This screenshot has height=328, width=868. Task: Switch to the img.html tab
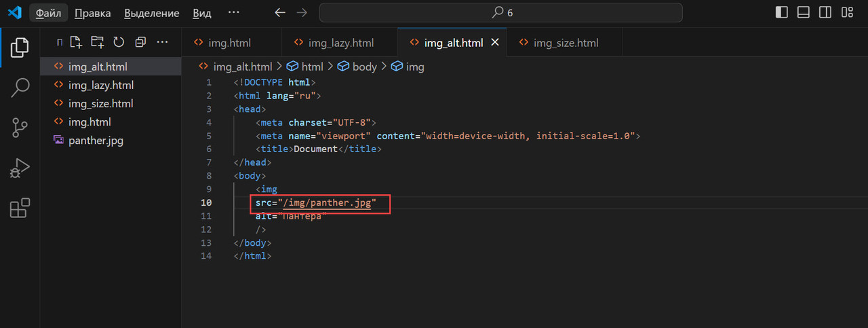click(x=231, y=43)
